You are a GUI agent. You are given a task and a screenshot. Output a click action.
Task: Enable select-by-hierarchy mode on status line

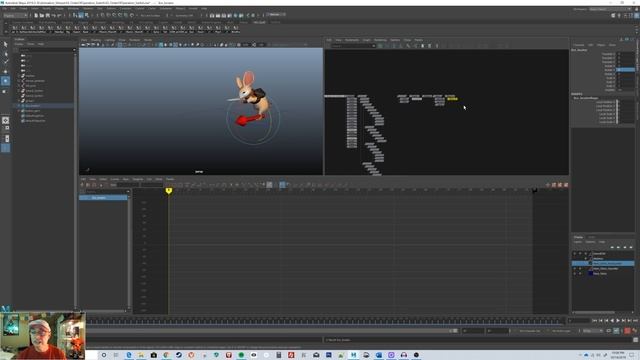(x=75, y=15)
